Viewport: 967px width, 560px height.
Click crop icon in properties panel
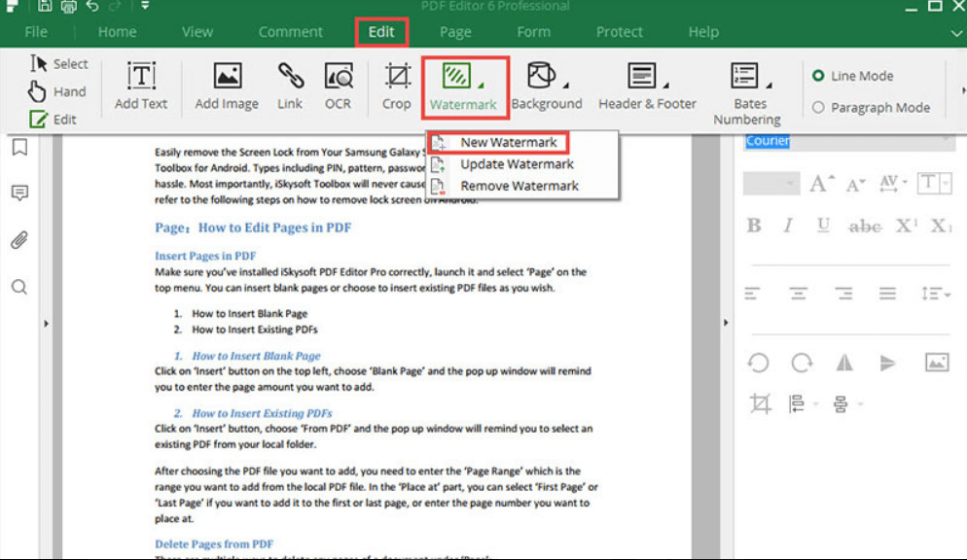pos(760,404)
